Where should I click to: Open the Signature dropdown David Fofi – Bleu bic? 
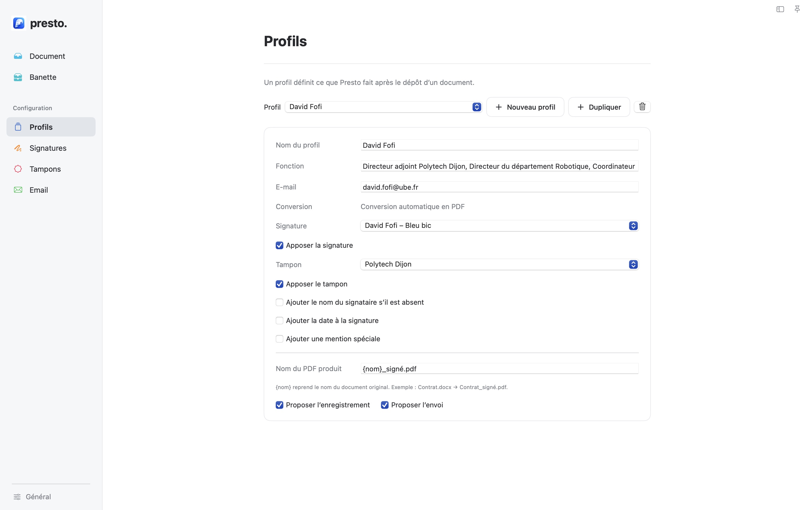pyautogui.click(x=499, y=226)
